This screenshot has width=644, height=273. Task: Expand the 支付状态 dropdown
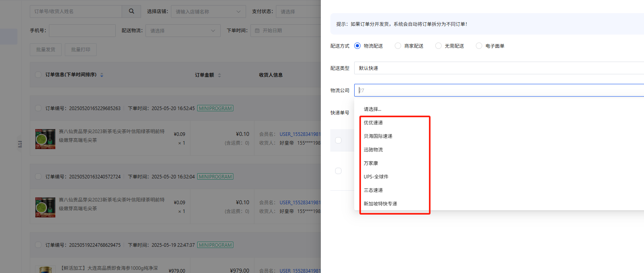click(x=298, y=12)
